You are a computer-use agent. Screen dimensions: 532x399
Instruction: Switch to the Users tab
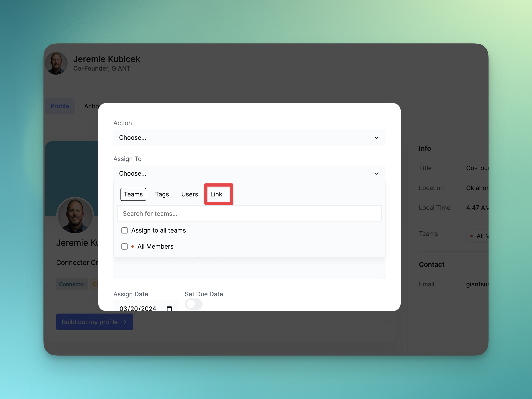(x=189, y=194)
